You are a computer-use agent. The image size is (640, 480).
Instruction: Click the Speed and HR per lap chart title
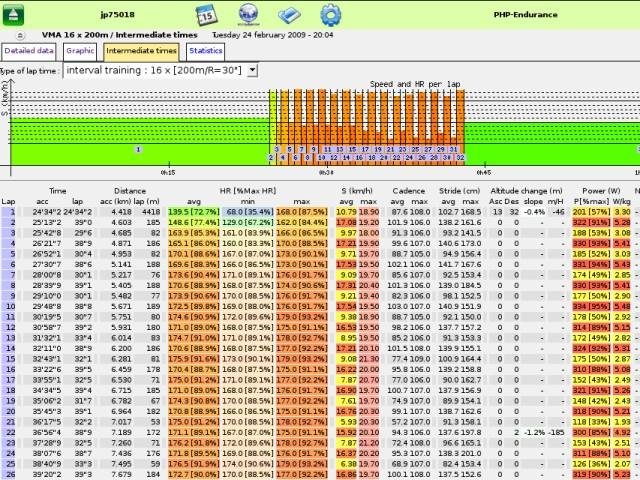pyautogui.click(x=415, y=84)
